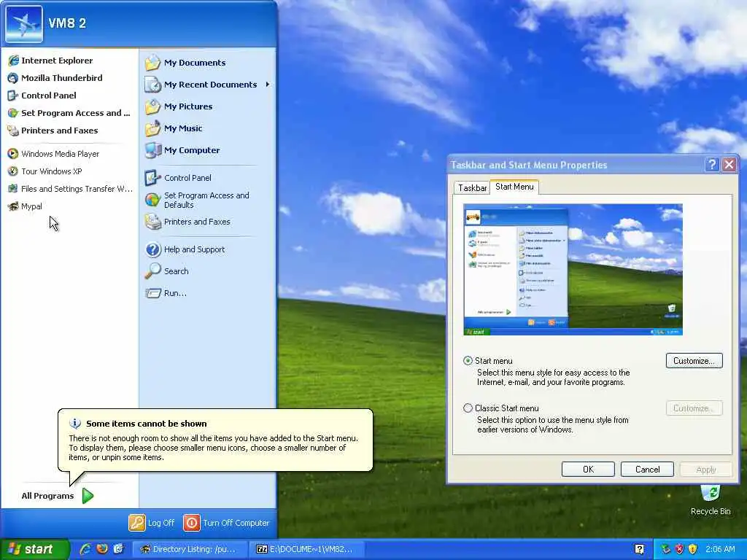
Task: Open Recycle Bin on desktop
Action: tap(711, 500)
